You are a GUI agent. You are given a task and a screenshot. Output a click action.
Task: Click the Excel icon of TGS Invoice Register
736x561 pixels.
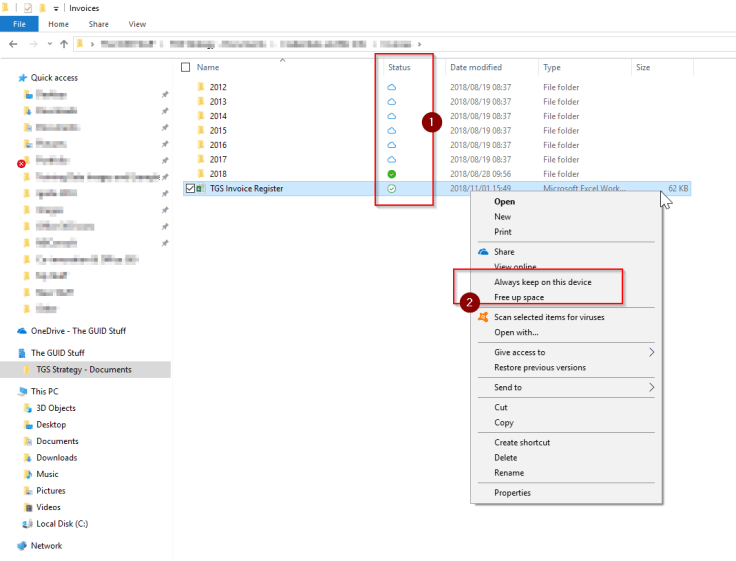(x=201, y=188)
